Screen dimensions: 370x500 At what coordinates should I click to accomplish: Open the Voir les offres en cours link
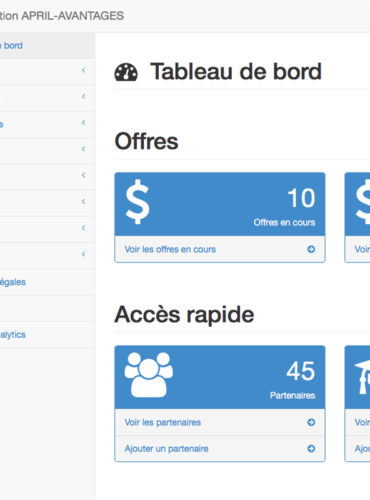(170, 249)
